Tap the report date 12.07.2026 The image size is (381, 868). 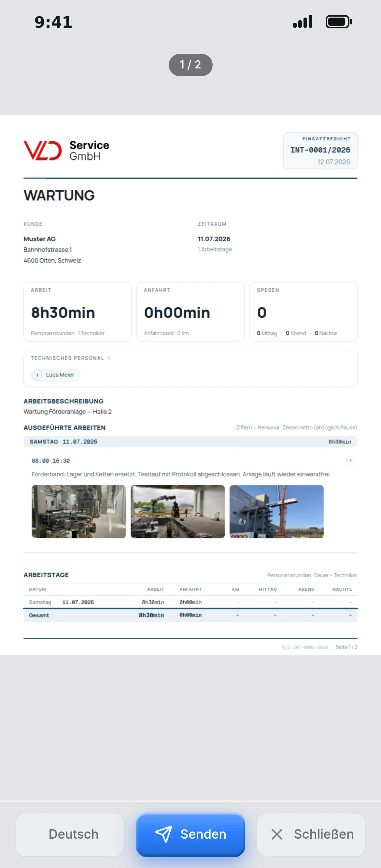(333, 162)
